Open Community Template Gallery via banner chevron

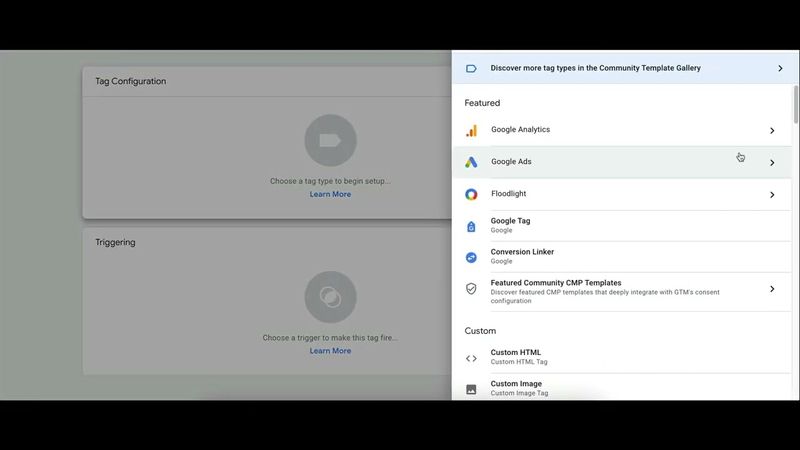pos(780,68)
